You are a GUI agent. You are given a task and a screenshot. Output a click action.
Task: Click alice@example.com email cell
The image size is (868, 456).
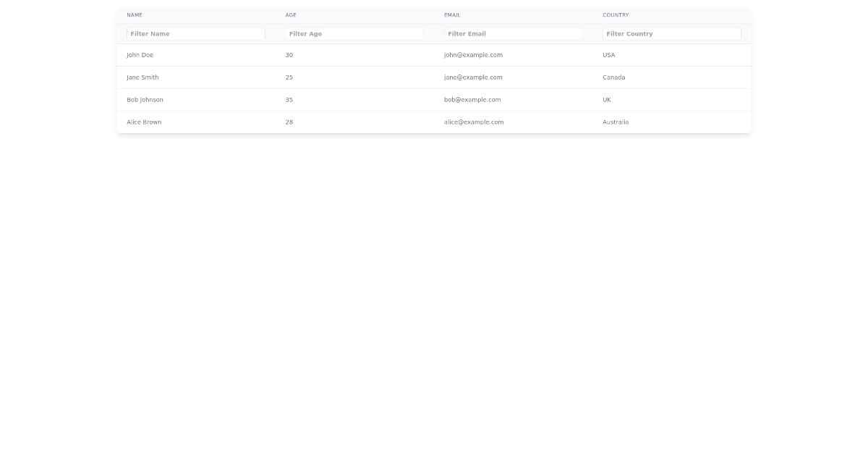475,122
